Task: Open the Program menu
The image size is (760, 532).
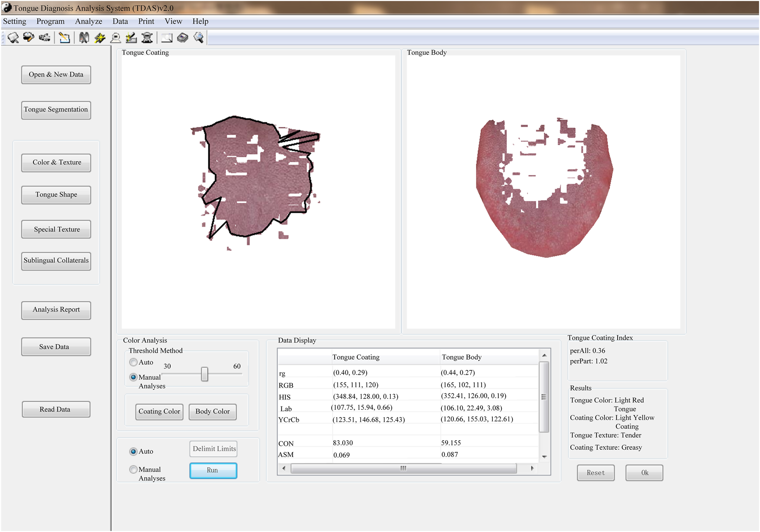Action: pos(50,21)
